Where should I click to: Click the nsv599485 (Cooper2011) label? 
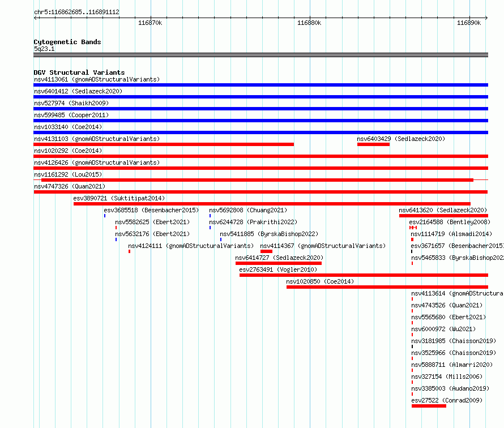pos(71,115)
